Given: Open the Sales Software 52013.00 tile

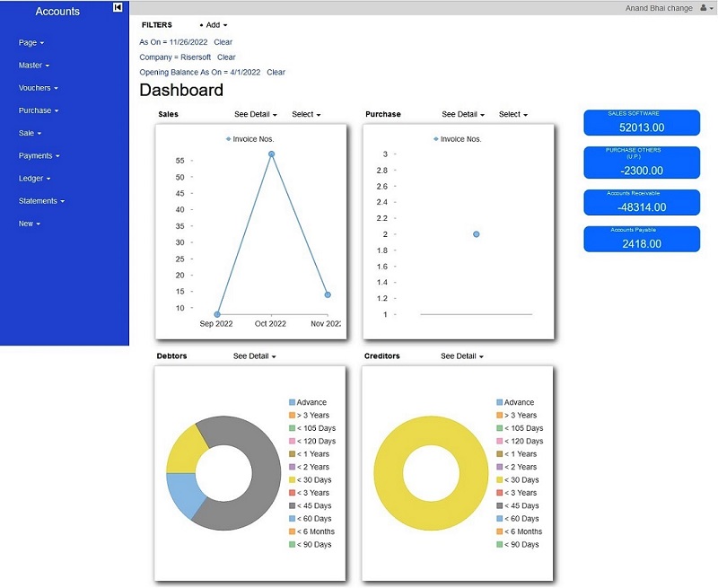Looking at the screenshot, I should pyautogui.click(x=641, y=123).
